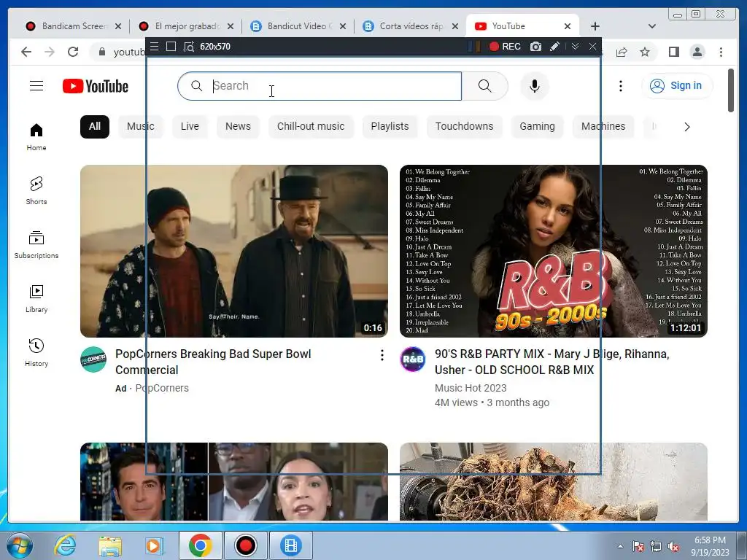Viewport: 747px width, 560px height.
Task: Show hidden system tray icons
Action: point(620,546)
